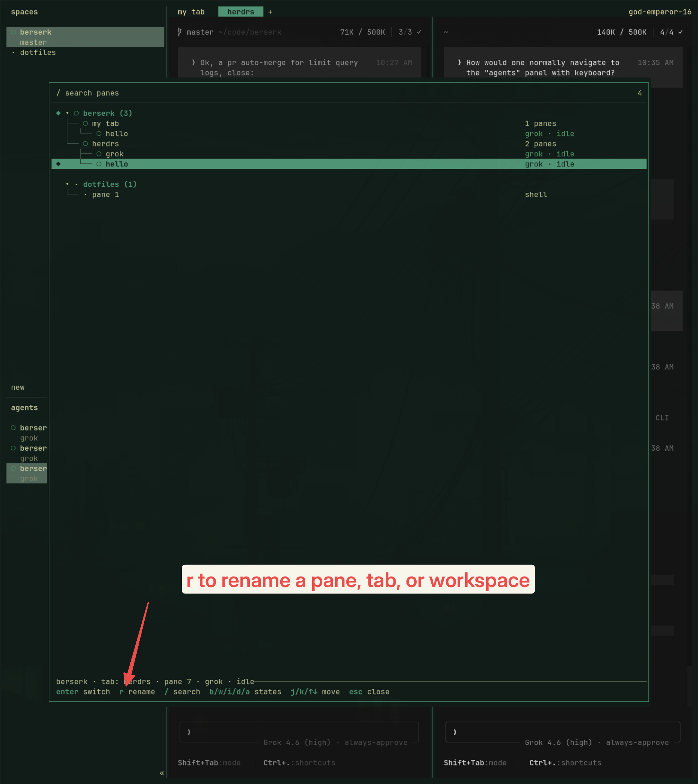Select the hello pane under my tab
This screenshot has width=698, height=784.
pos(349,133)
